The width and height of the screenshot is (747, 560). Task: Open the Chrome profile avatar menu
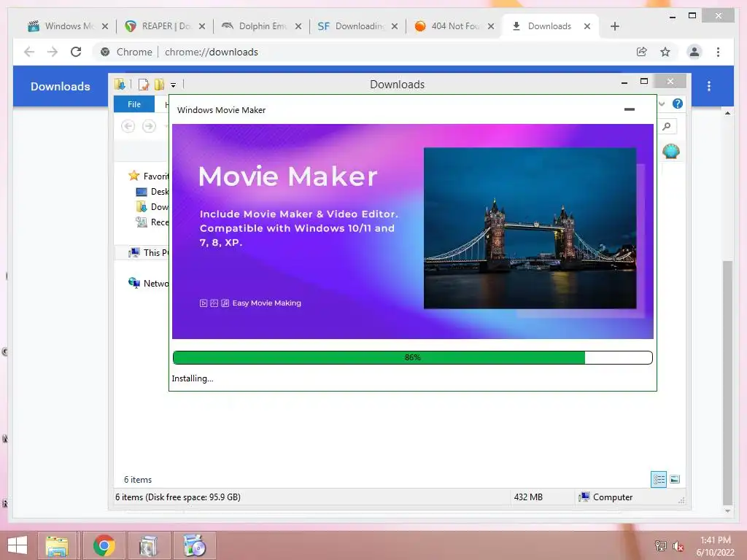694,52
